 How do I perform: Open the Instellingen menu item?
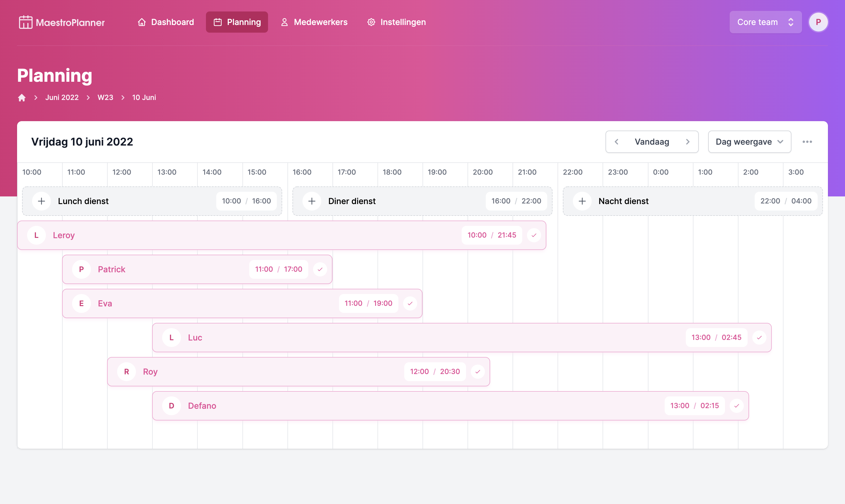[x=397, y=22]
